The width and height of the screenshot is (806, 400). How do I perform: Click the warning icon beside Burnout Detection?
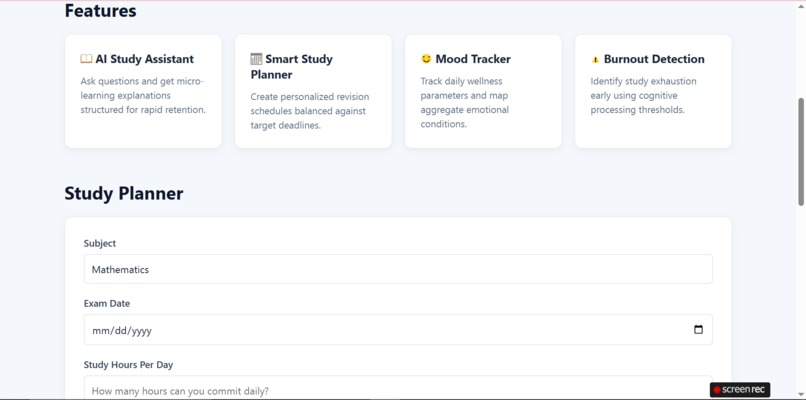coord(595,60)
